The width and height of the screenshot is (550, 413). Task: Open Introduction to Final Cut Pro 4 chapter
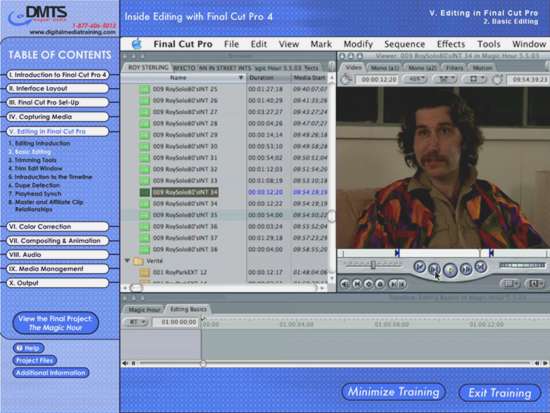58,75
